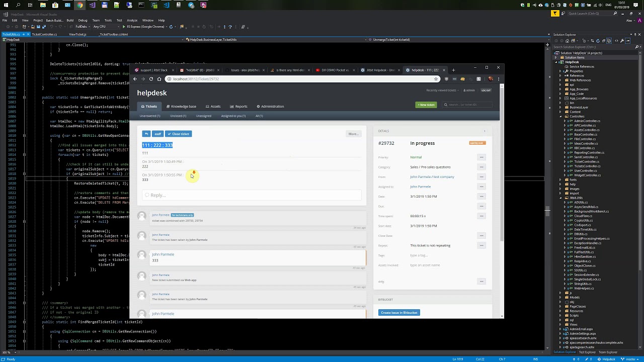Image resolution: width=644 pixels, height=362 pixels.
Task: Expand the Details panel chevron
Action: tap(485, 131)
